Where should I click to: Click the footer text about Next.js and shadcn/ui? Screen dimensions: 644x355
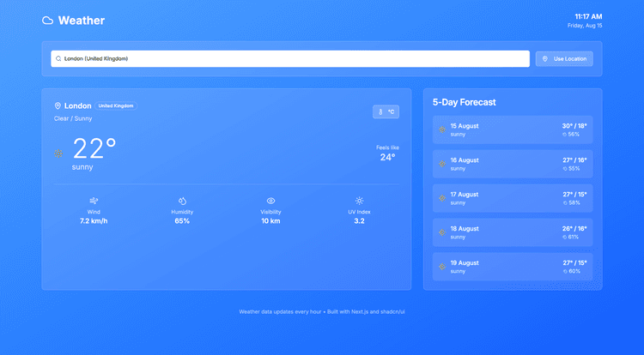(x=322, y=312)
